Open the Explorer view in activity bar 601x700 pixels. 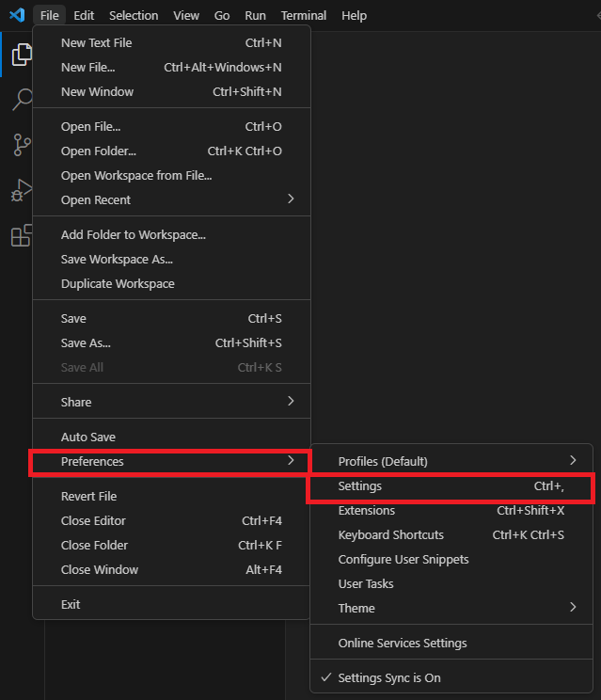(22, 55)
